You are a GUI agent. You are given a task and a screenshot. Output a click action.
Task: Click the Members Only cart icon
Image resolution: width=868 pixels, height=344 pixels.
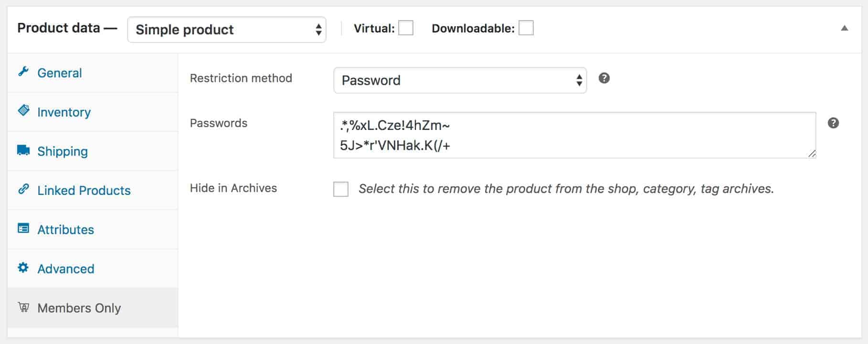23,307
